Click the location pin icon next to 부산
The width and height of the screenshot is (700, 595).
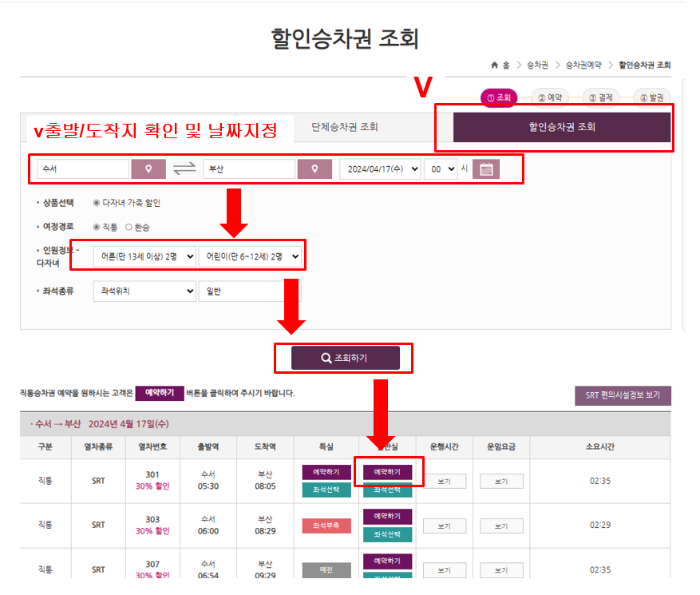point(314,169)
